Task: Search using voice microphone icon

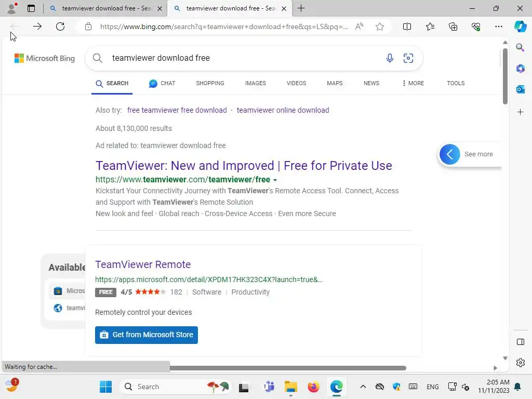Action: pyautogui.click(x=390, y=58)
